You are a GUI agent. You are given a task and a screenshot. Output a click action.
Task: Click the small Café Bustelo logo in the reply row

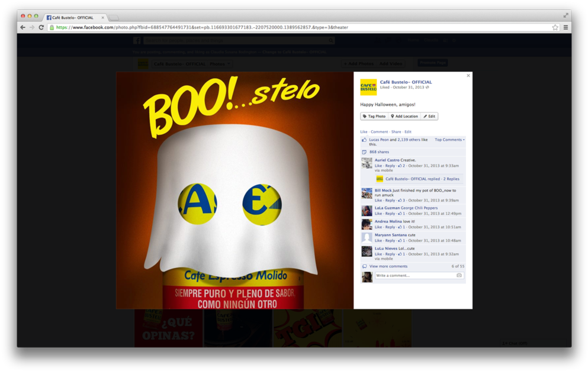(x=380, y=179)
